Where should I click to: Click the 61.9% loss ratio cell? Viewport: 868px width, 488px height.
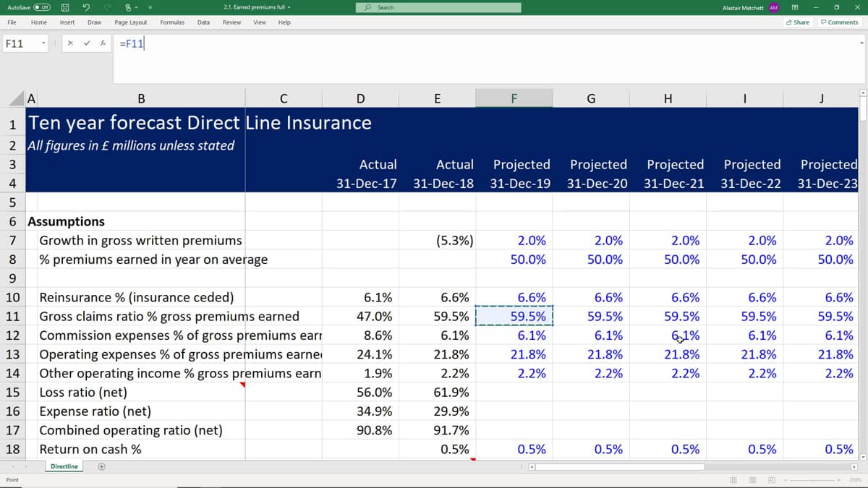(x=438, y=392)
